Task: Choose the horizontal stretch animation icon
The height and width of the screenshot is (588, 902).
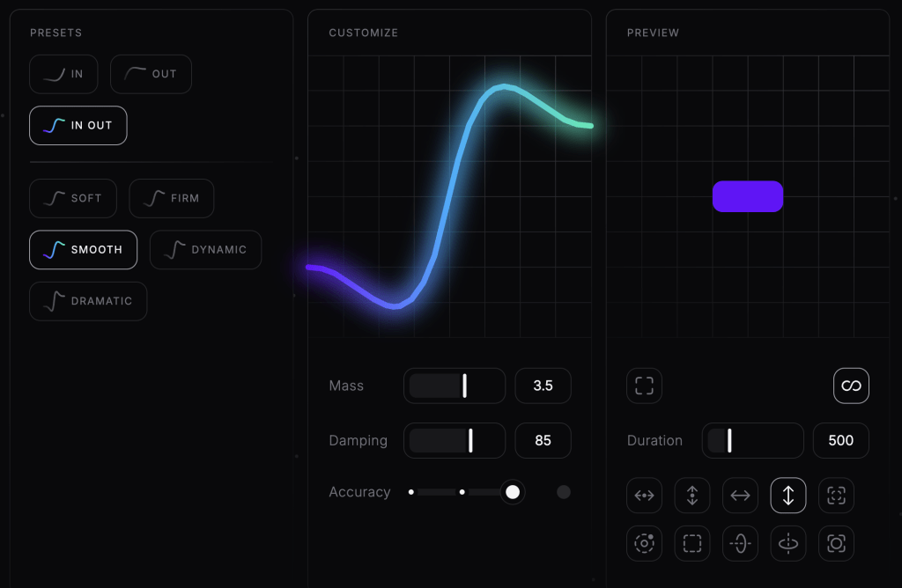Action: (x=740, y=496)
